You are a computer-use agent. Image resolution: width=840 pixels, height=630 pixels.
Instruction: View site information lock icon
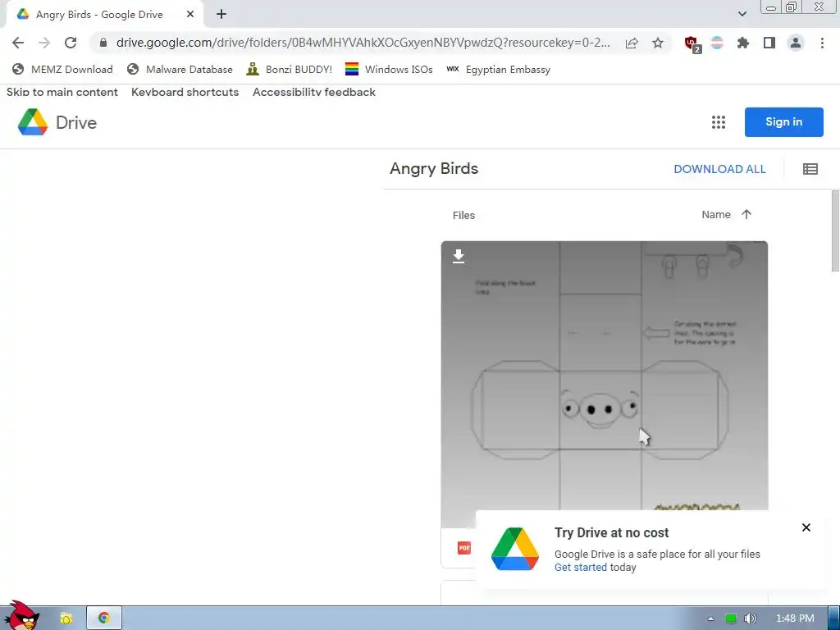tap(103, 43)
